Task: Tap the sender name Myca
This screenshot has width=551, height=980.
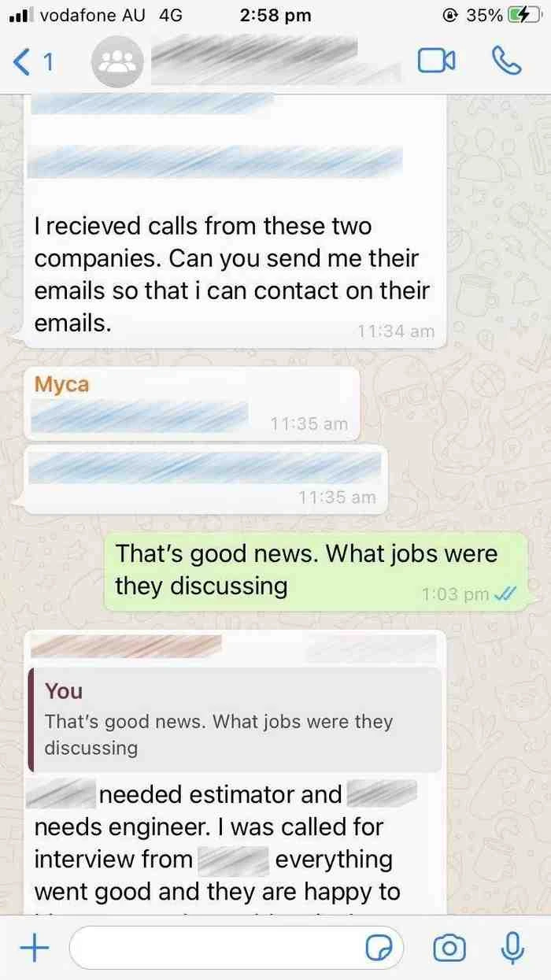Action: tap(61, 385)
